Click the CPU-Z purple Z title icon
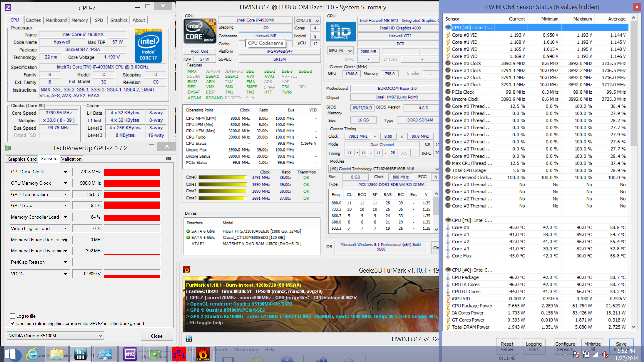 pyautogui.click(x=8, y=7)
